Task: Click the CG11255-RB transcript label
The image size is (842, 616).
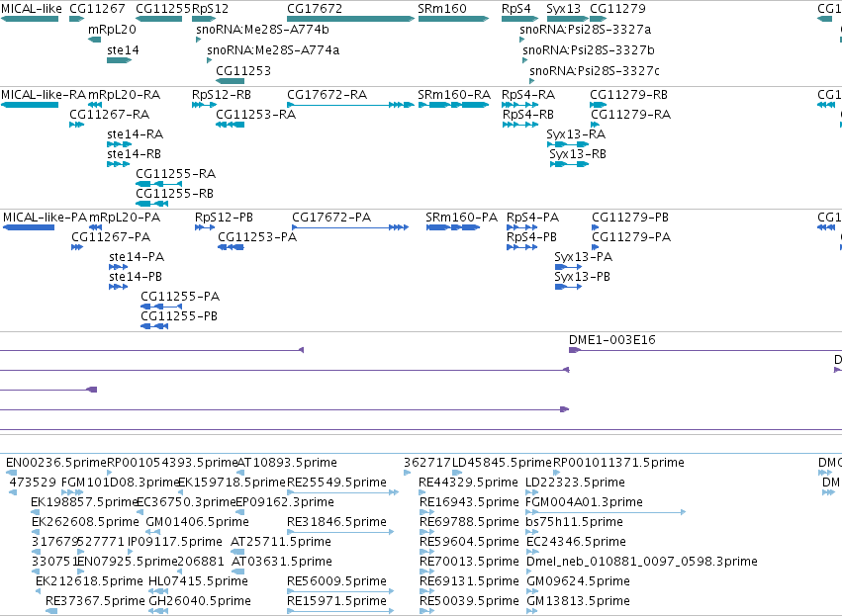Action: click(174, 194)
